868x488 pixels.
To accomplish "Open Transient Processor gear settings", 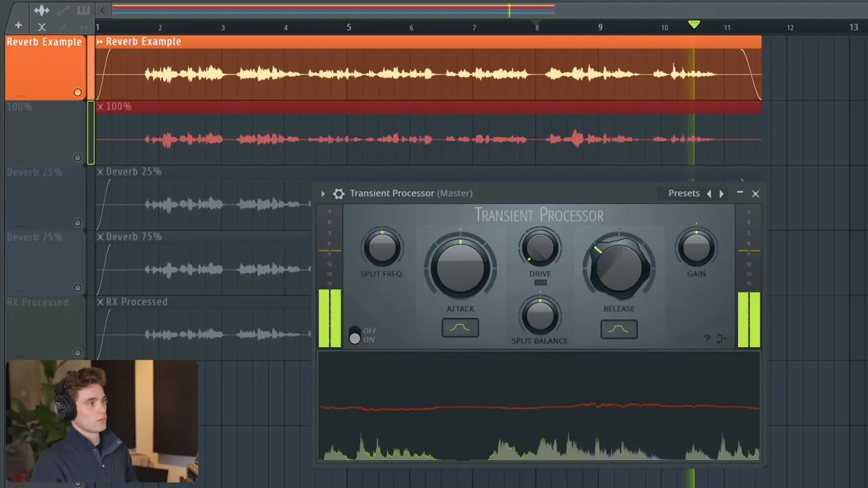I will point(338,193).
